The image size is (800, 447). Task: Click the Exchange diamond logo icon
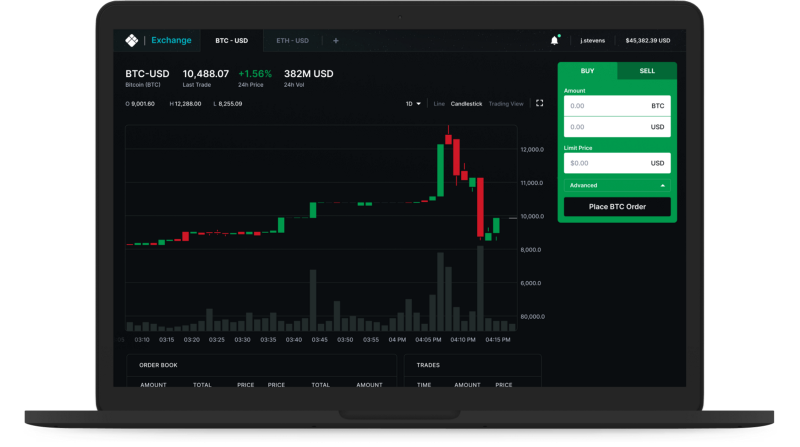[x=131, y=41]
